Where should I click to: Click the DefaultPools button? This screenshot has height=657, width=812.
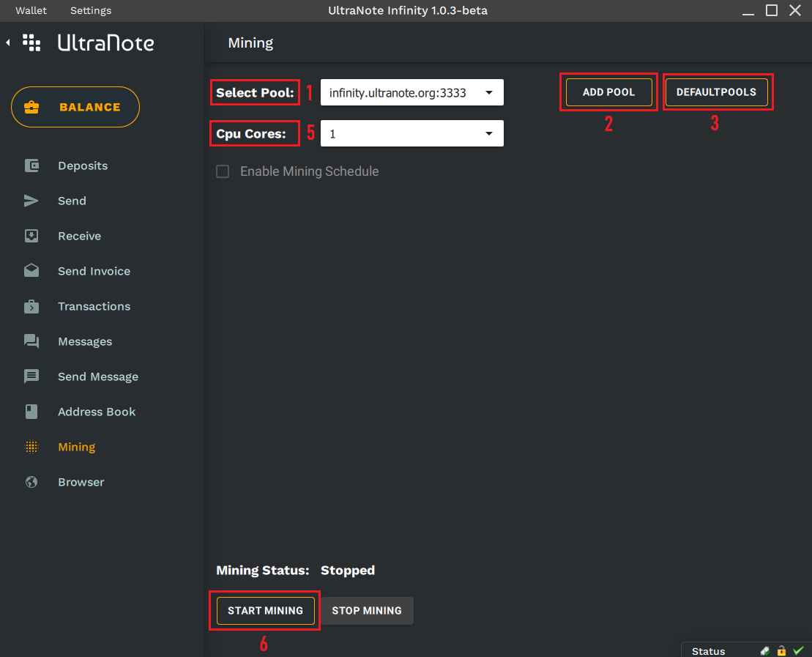coord(716,92)
